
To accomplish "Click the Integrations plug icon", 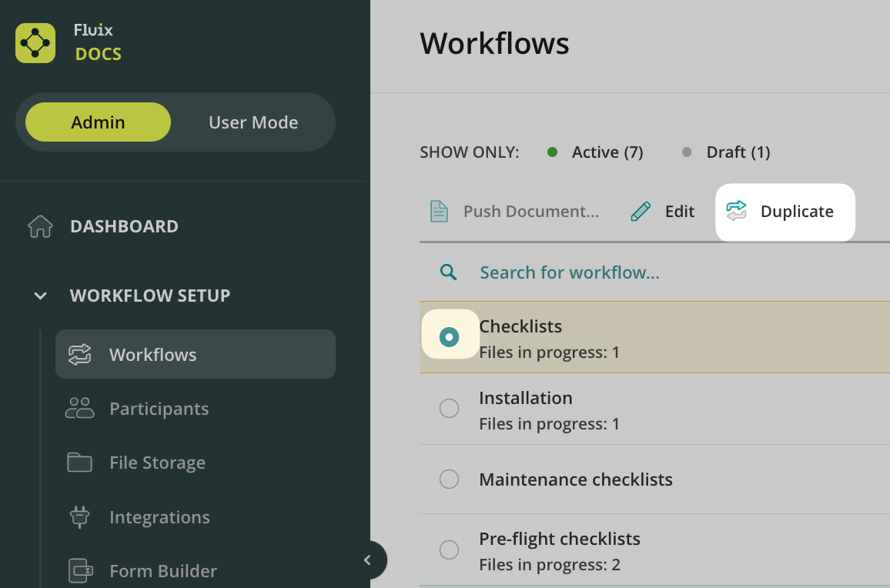I will (80, 517).
